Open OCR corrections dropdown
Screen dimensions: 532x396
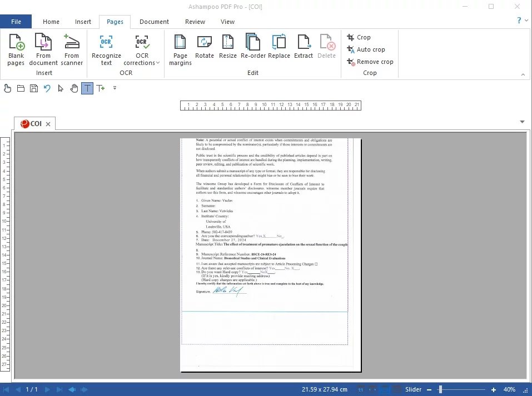[142, 49]
